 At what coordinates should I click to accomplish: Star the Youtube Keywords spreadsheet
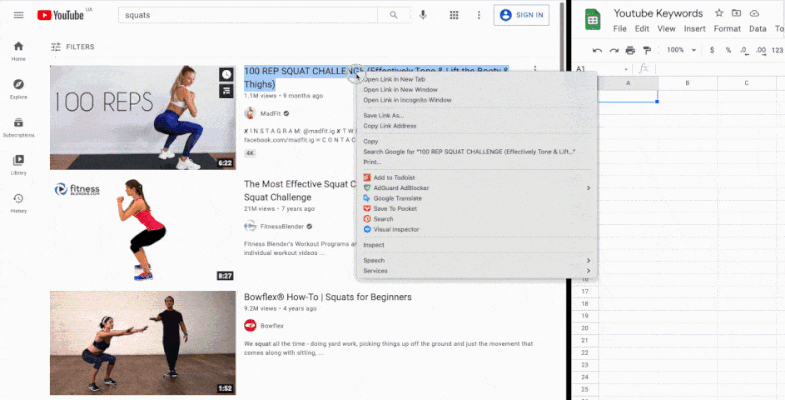[719, 14]
